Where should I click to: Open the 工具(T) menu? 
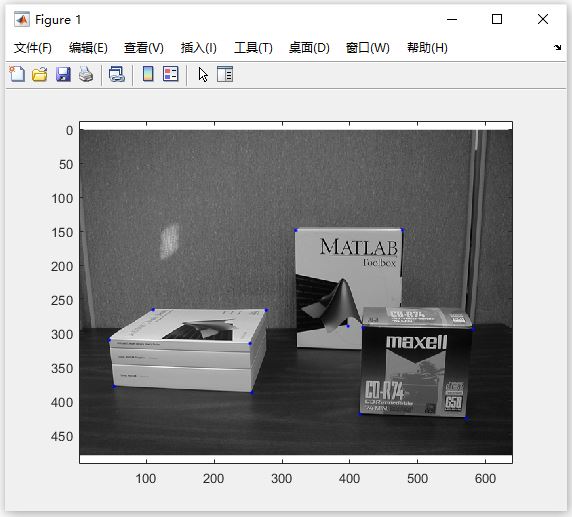pos(253,48)
